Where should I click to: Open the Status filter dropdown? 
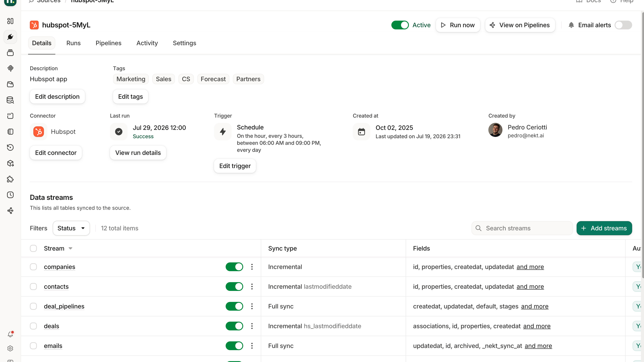coord(71,228)
